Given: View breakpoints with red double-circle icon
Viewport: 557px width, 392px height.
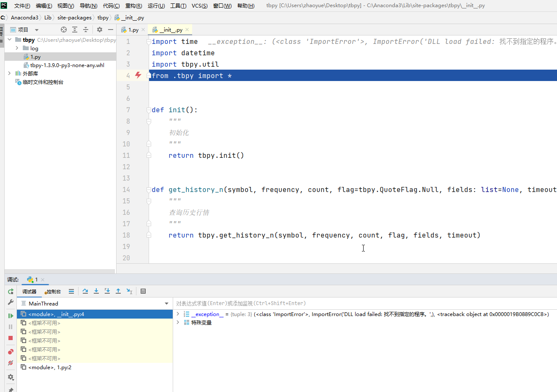Looking at the screenshot, I should (11, 351).
